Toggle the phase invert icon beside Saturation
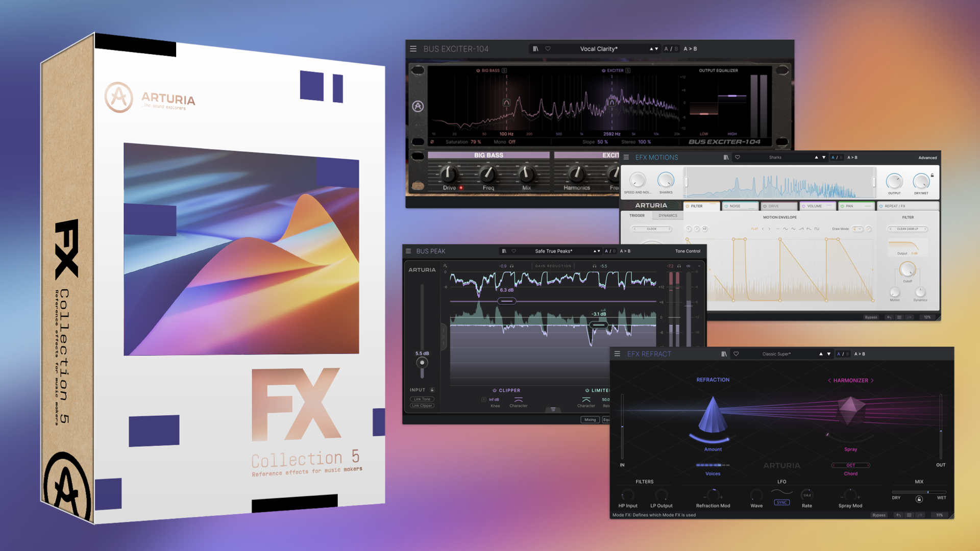Screen dimensions: 980x551 click(x=432, y=142)
